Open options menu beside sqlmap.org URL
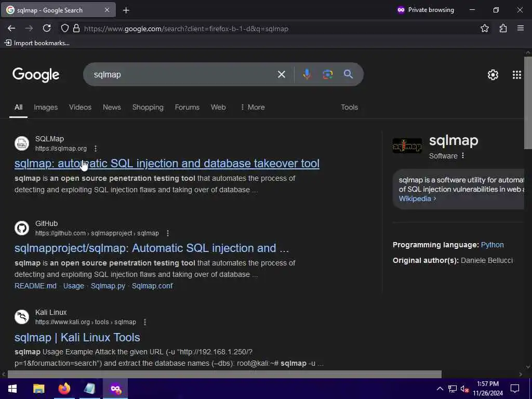 (96, 149)
